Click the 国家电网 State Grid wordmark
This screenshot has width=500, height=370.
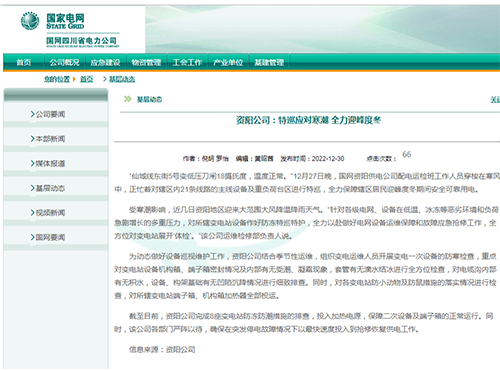click(65, 21)
